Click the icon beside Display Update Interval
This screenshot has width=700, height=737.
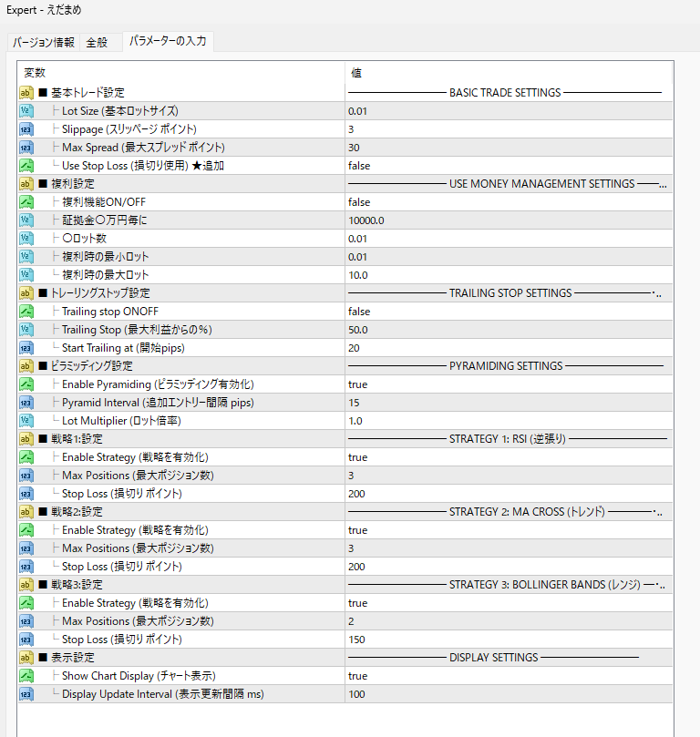coord(26,694)
